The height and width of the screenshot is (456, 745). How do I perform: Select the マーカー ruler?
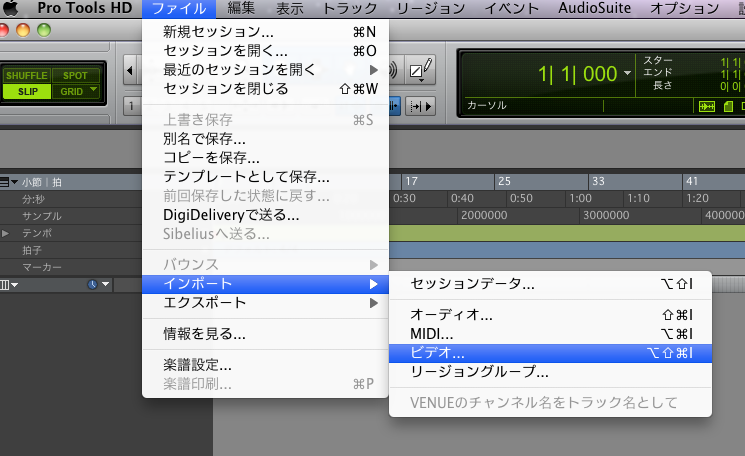(42, 267)
